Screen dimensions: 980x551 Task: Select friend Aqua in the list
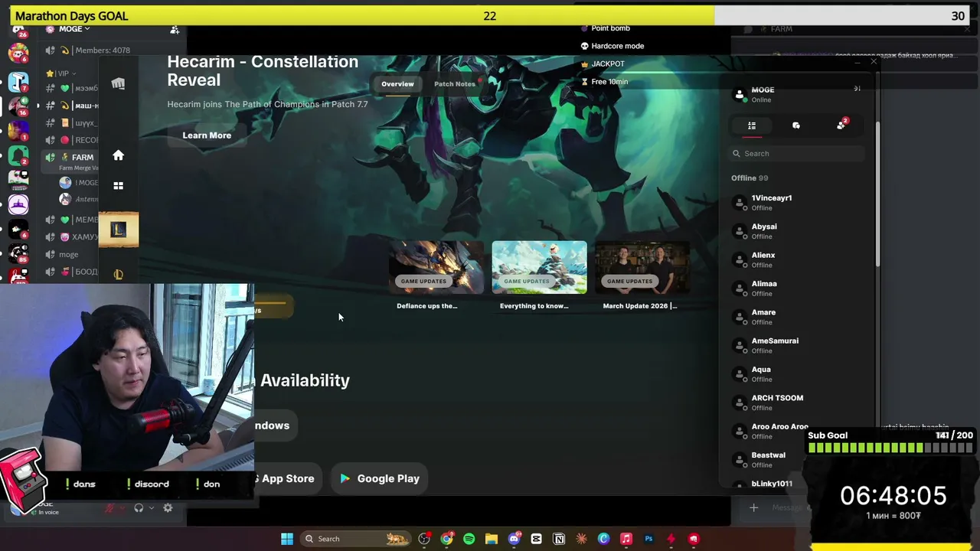point(796,374)
